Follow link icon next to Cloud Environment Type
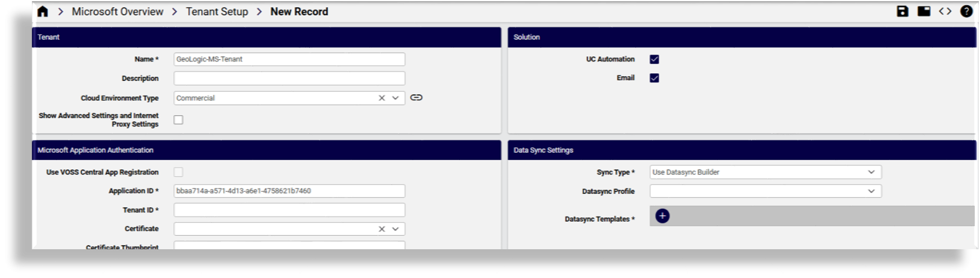Image resolution: width=980 pixels, height=278 pixels. pos(416,98)
